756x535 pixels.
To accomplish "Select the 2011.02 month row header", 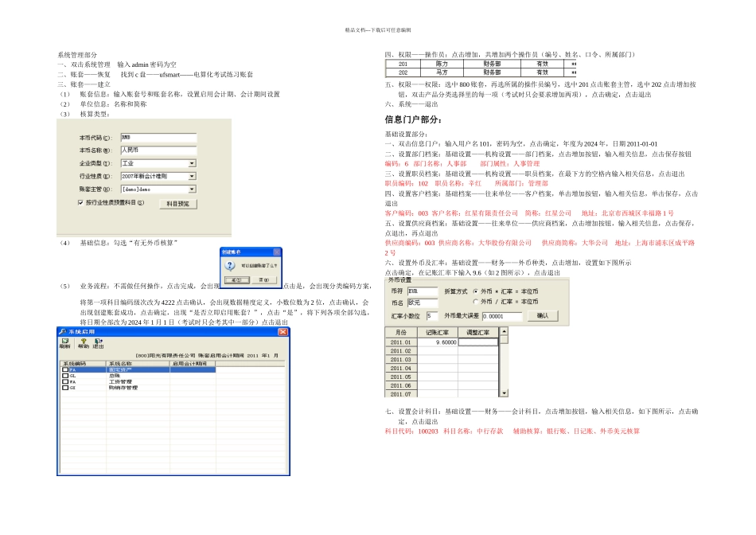I will tap(401, 351).
